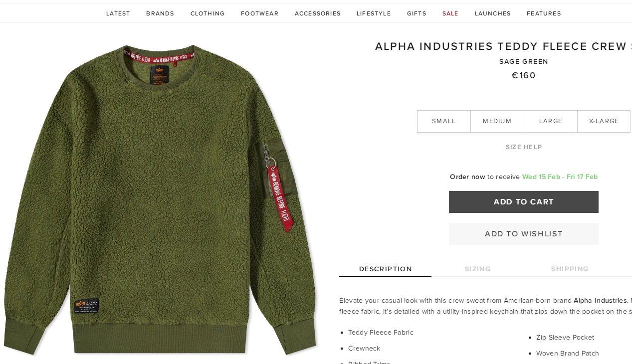Click the sage green sweatshirt product image
This screenshot has height=364, width=632.
click(160, 199)
